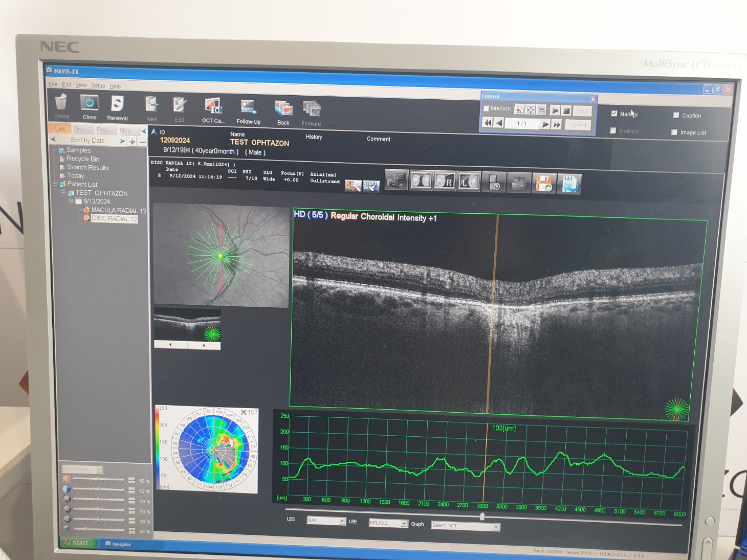Click the fit-to-window arrows icon in Control
The image size is (747, 560).
point(531,110)
